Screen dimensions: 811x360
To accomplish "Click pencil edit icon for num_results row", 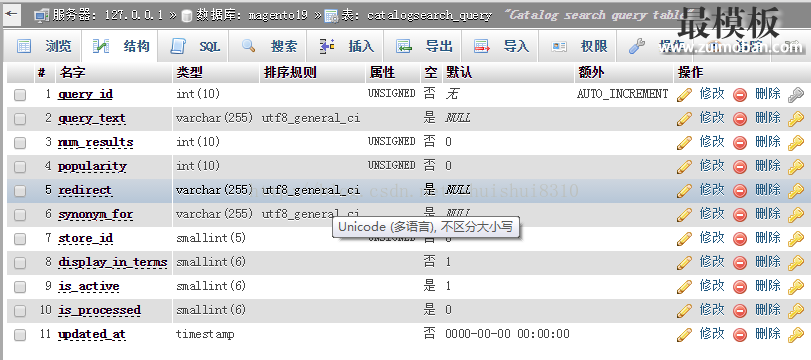I will click(684, 142).
